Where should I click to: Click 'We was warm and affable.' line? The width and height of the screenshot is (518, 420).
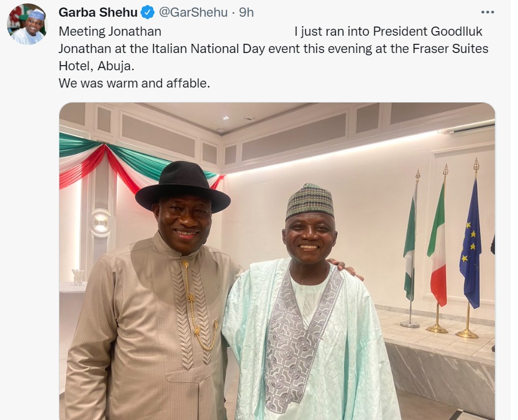click(x=134, y=83)
